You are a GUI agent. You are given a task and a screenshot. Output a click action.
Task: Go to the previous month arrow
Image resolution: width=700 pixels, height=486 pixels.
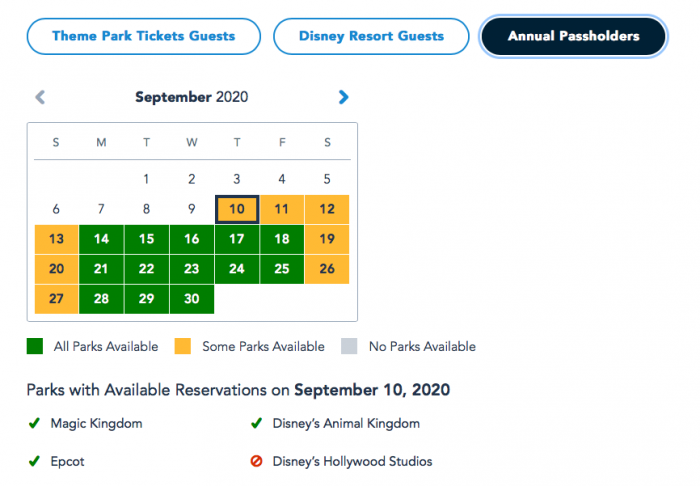click(40, 97)
